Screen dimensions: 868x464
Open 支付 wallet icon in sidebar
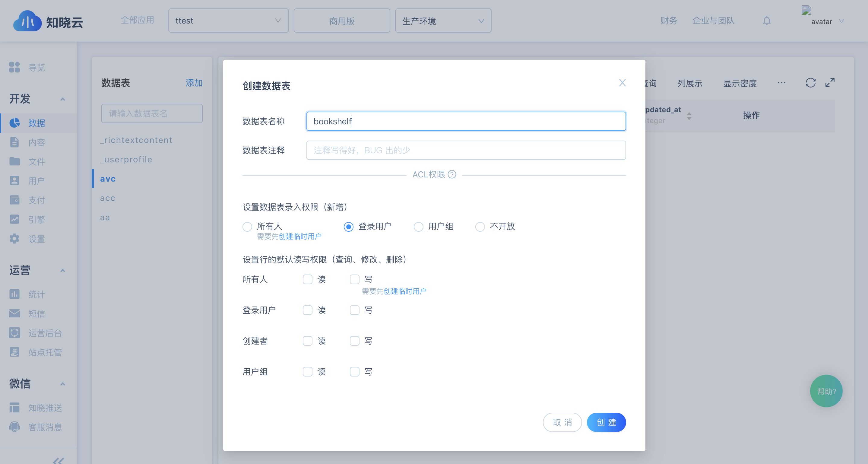14,200
